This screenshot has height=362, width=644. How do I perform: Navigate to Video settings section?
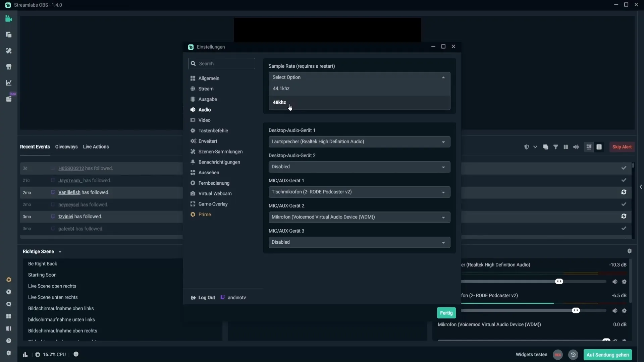[x=204, y=120]
